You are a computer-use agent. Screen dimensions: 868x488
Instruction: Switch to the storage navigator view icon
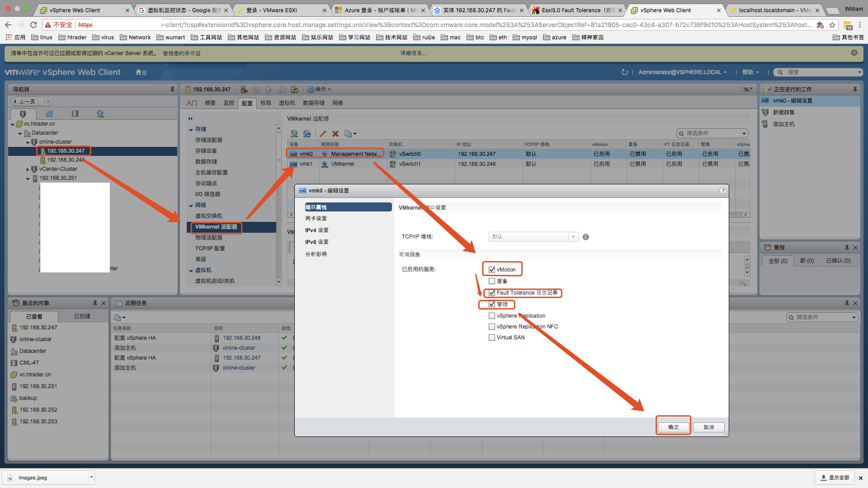pos(75,114)
